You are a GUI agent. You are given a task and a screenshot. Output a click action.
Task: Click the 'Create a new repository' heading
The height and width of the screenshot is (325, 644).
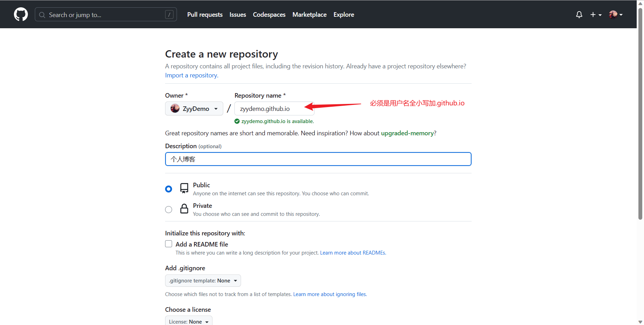tap(222, 54)
